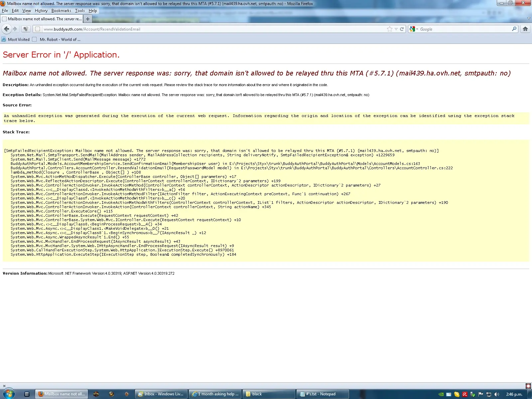This screenshot has height=399, width=532.
Task: Click the search magnifier icon
Action: coord(514,29)
